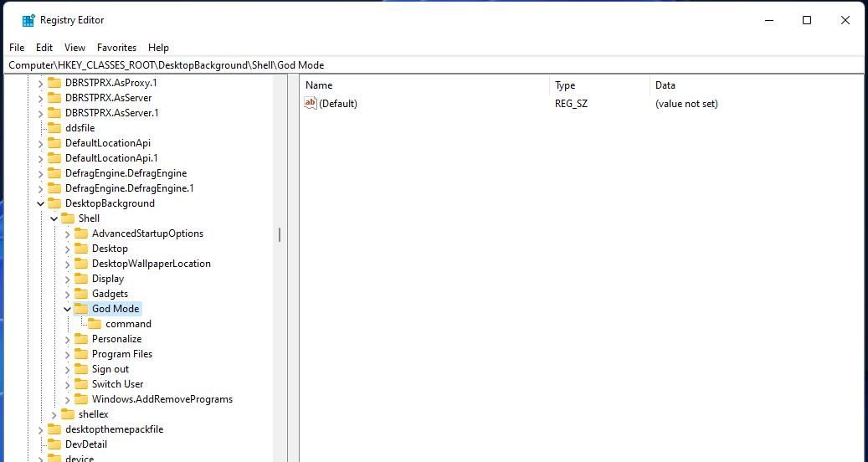Expand the DBRSTPRX.AsProxy.1 key

(40, 84)
